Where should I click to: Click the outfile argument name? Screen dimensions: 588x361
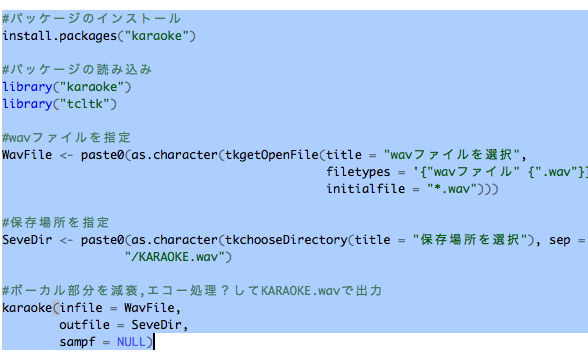tap(84, 325)
